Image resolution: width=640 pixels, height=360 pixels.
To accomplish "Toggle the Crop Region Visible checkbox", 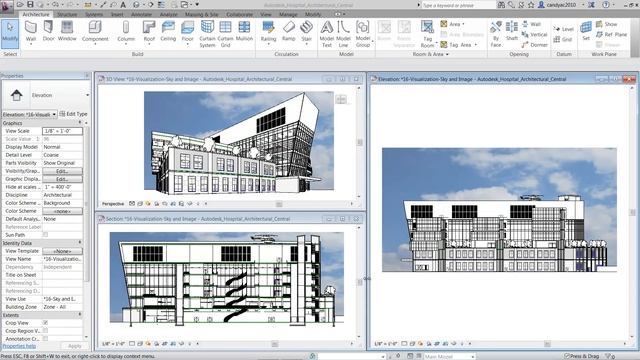I will click(45, 331).
